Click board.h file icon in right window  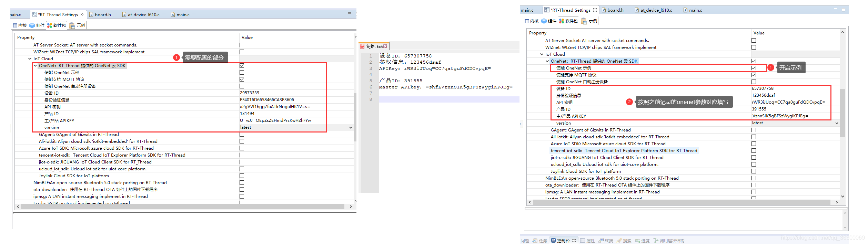604,10
